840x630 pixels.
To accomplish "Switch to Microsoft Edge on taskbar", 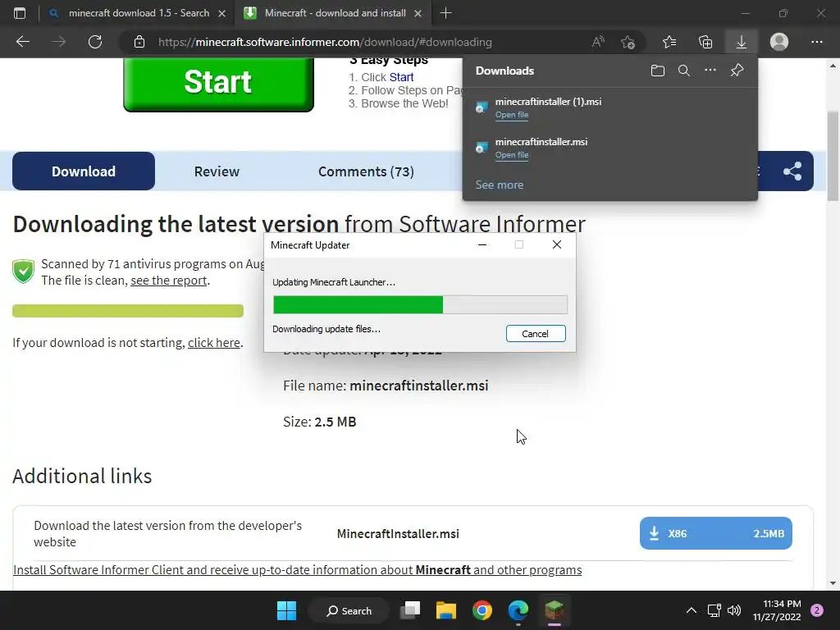I will [518, 610].
